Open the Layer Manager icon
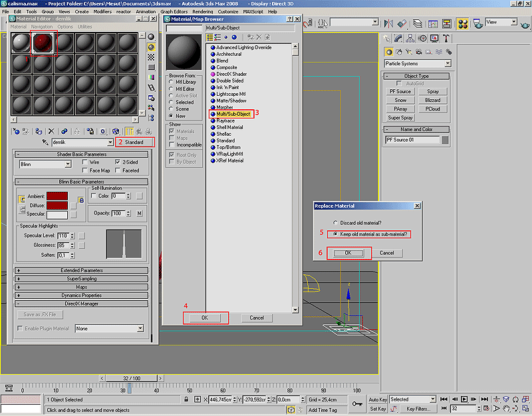Viewport: 532px width, 416px height. click(416, 24)
